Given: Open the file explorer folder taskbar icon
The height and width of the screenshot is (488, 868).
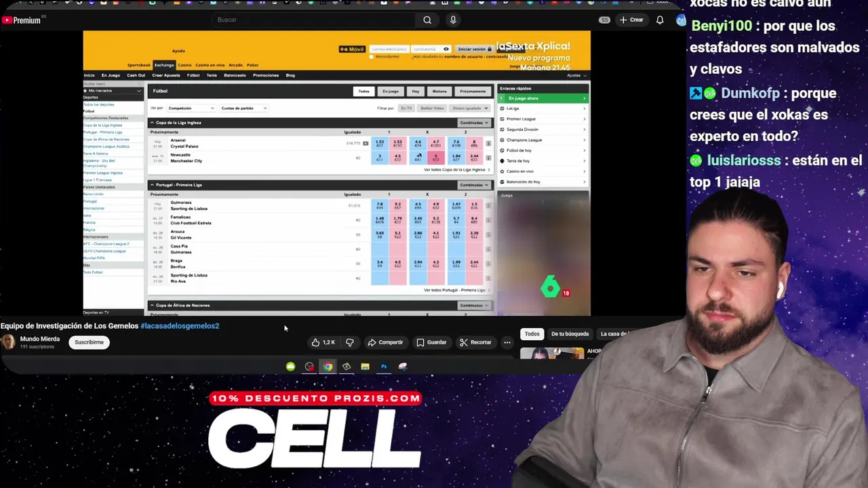Looking at the screenshot, I should (365, 367).
